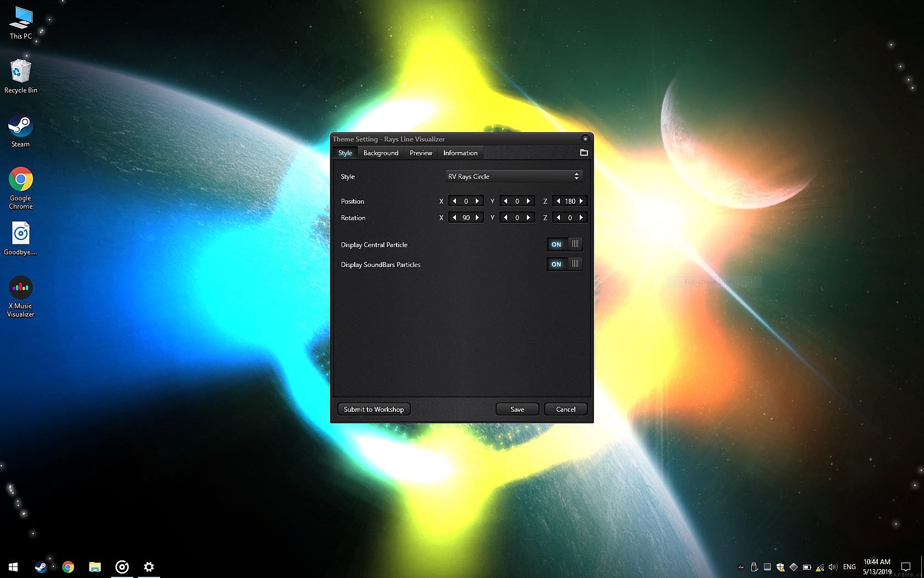The height and width of the screenshot is (578, 924).
Task: Save the theme settings
Action: click(517, 409)
